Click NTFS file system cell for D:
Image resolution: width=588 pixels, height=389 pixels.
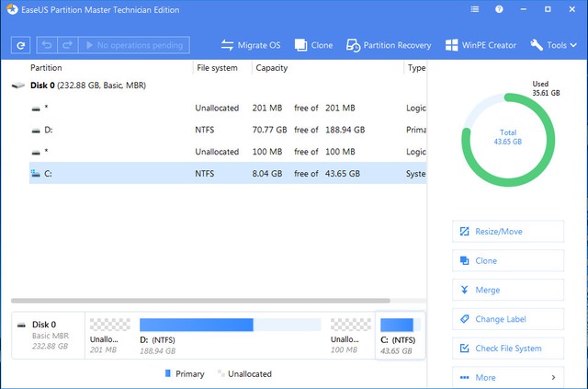[x=204, y=130]
